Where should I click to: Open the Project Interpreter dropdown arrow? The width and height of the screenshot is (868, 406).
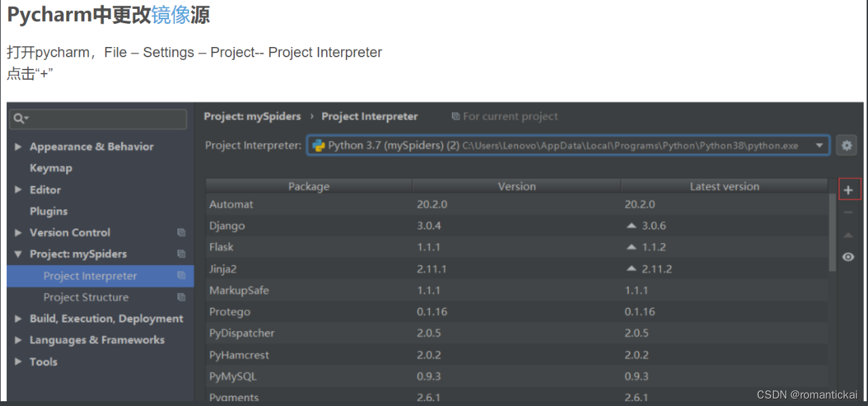pos(820,145)
